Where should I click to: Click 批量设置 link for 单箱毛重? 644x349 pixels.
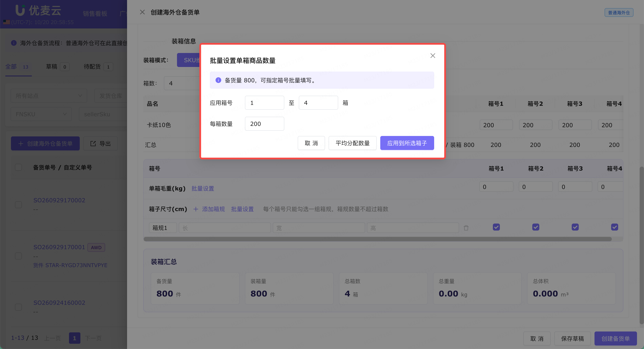[x=203, y=188]
